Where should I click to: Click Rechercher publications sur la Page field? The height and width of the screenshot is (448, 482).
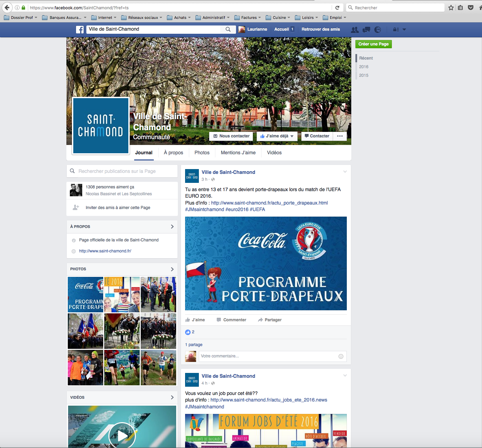point(122,171)
